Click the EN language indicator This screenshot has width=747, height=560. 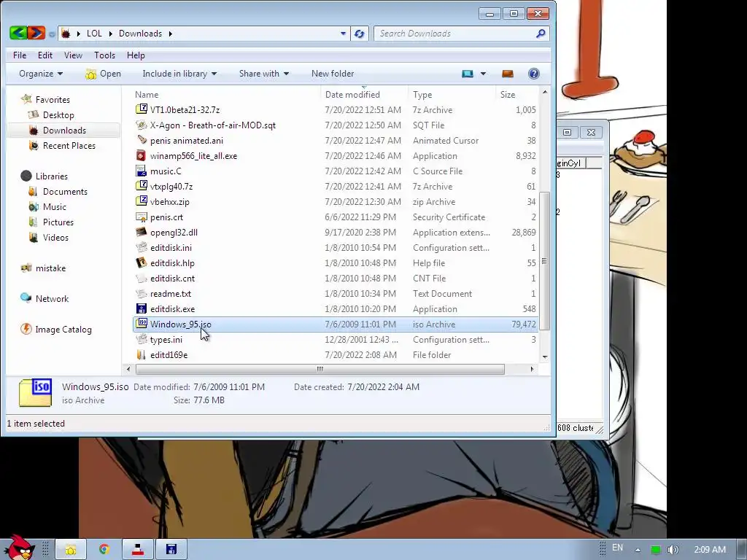coord(617,548)
